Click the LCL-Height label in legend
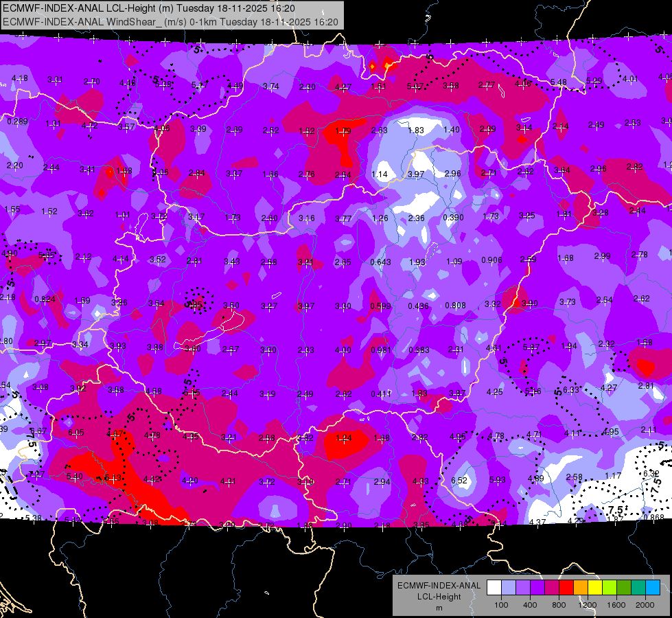 (x=439, y=597)
